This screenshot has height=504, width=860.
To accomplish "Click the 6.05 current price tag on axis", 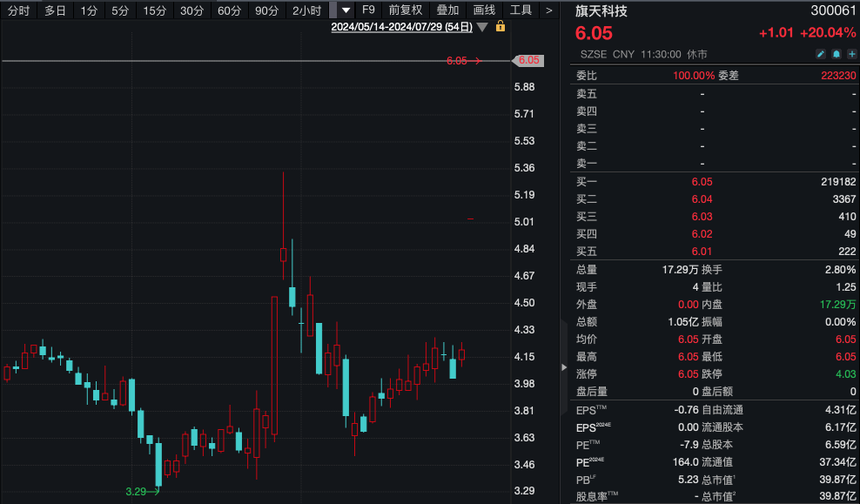I will pos(528,61).
